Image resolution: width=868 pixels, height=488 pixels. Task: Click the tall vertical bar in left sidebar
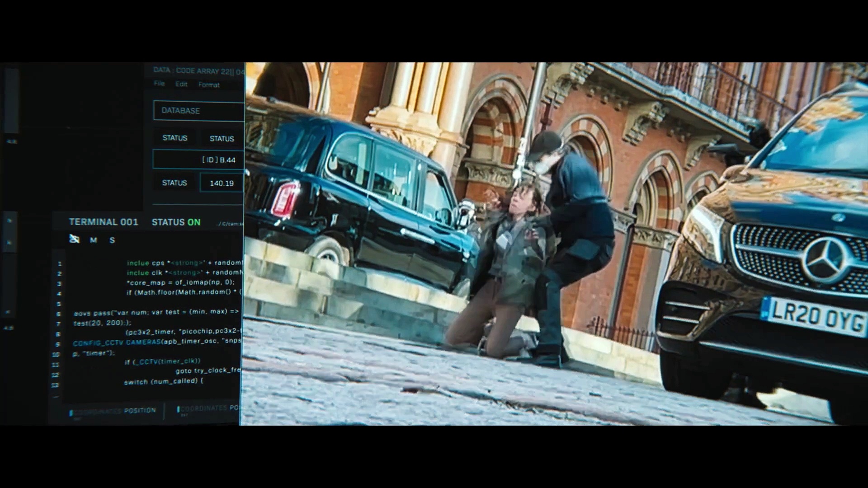pos(11,100)
